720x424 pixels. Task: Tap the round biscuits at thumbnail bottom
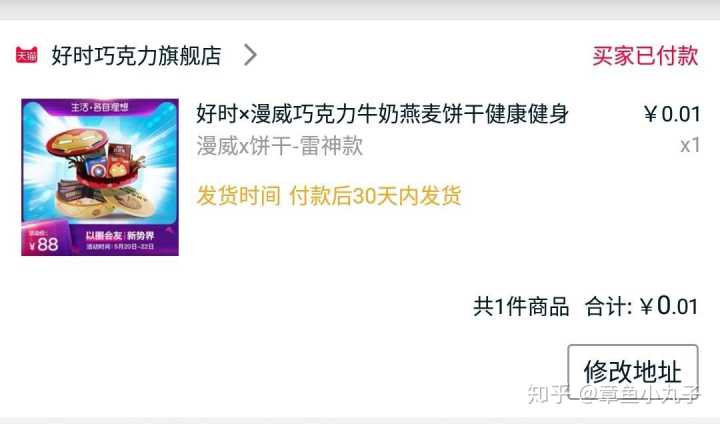coord(105,202)
